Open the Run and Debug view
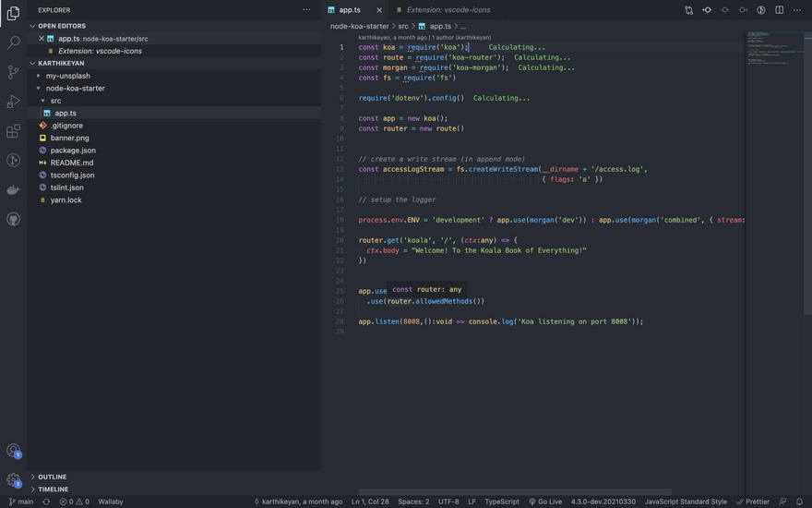This screenshot has width=812, height=508. [x=13, y=102]
